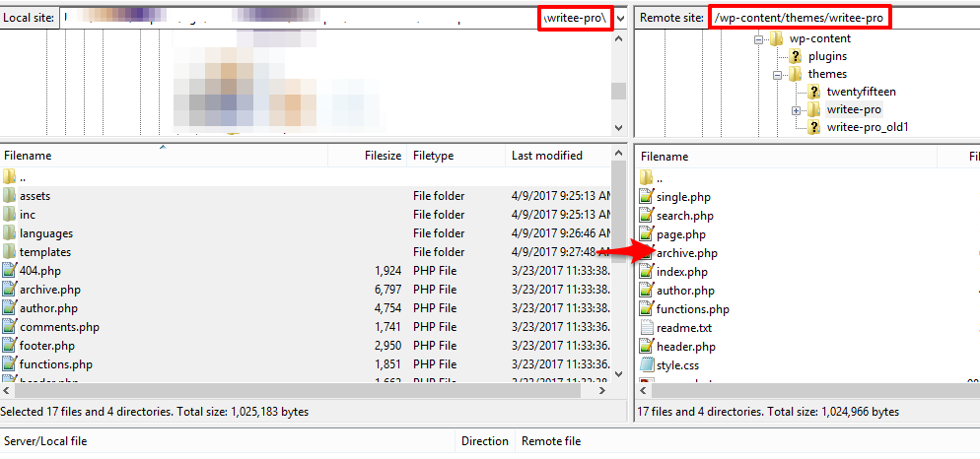This screenshot has width=980, height=459.
Task: Sort local files by Last modified column
Action: tap(558, 156)
